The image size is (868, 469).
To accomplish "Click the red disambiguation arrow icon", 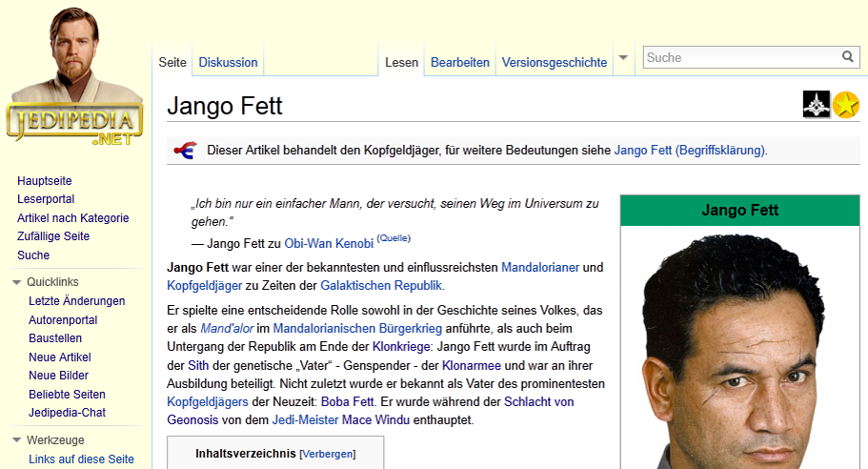I will click(186, 150).
